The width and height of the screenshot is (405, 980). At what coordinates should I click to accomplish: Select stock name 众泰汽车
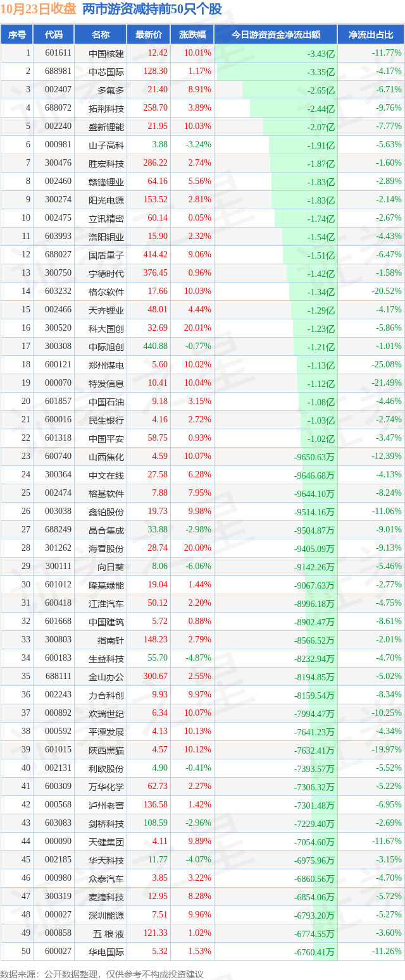tap(106, 878)
